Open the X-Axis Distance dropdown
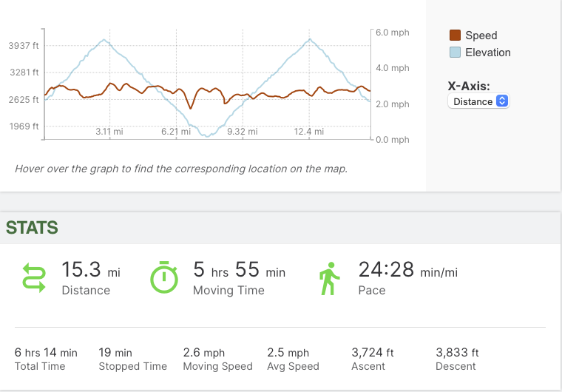Viewport: 562px width, 392px height. coord(478,101)
